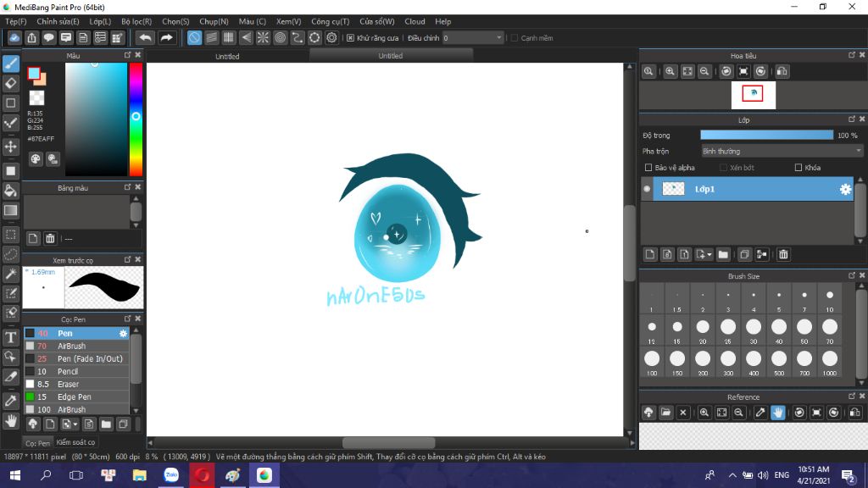This screenshot has height=488, width=868.
Task: Select the Eraser tool in the left toolbar
Action: (x=10, y=84)
